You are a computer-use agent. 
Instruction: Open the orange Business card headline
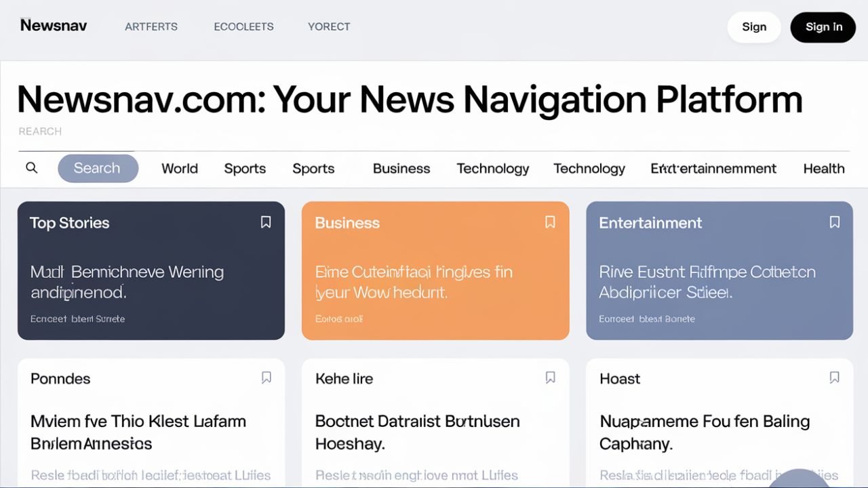point(414,282)
